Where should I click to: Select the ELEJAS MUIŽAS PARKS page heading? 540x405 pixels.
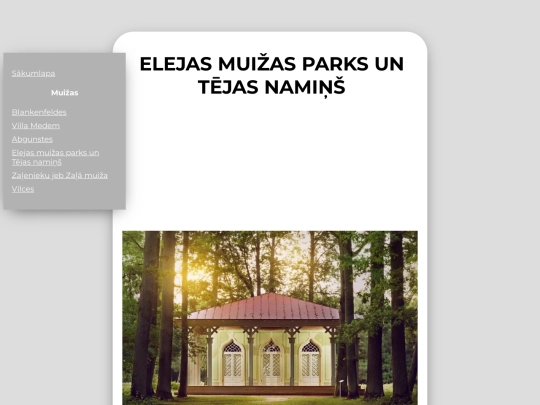pos(271,75)
